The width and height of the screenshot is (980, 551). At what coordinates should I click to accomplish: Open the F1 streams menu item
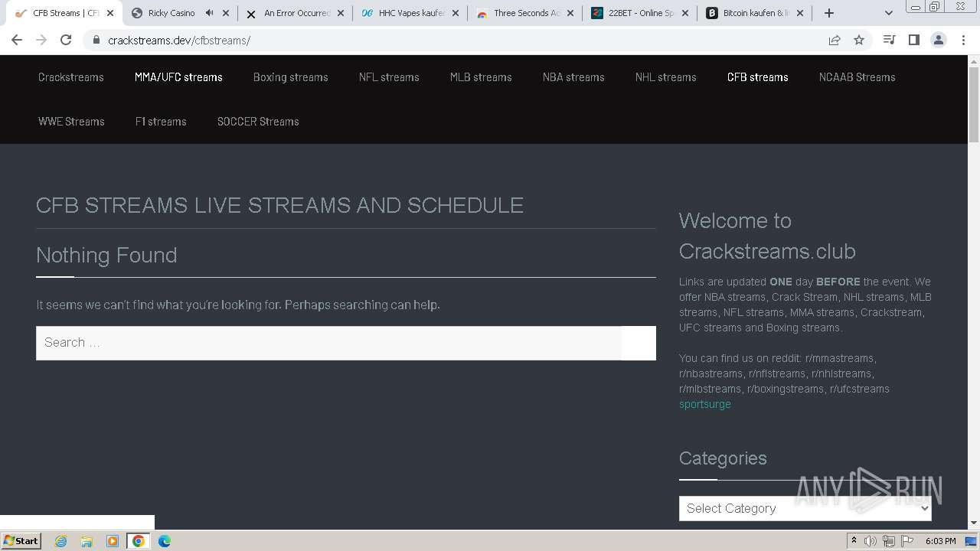161,122
